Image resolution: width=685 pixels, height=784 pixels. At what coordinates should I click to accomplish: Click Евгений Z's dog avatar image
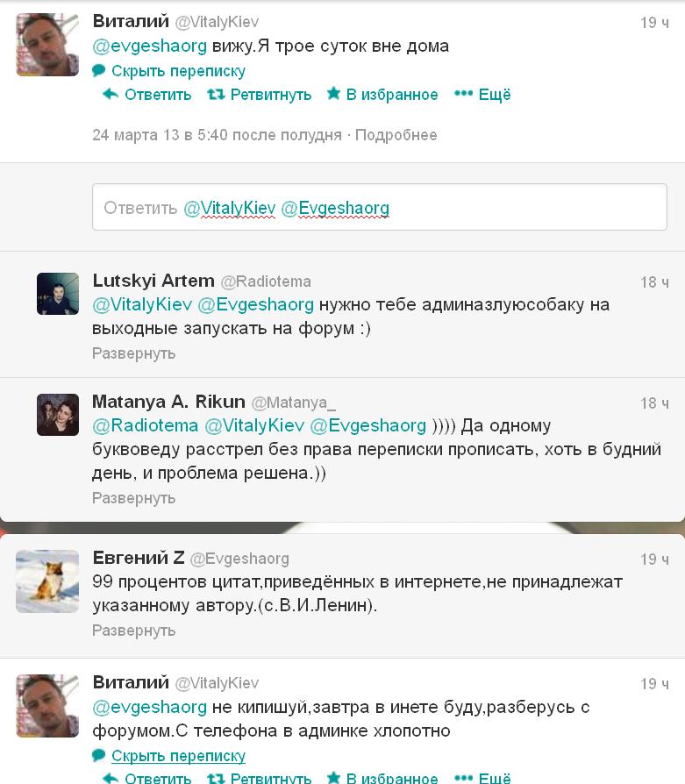point(47,581)
